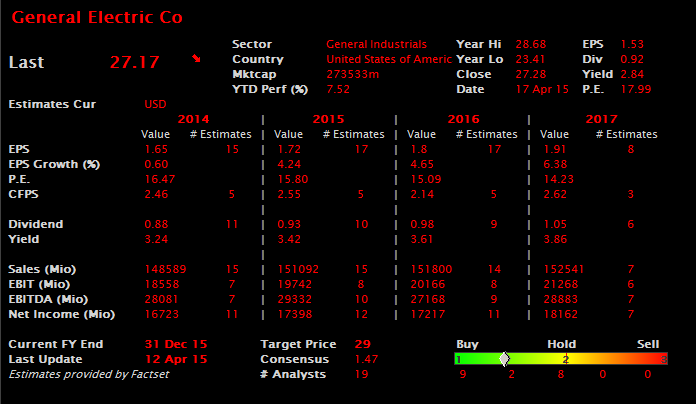Select the 2016 column header
Screen dimensions: 696x404
pos(463,119)
